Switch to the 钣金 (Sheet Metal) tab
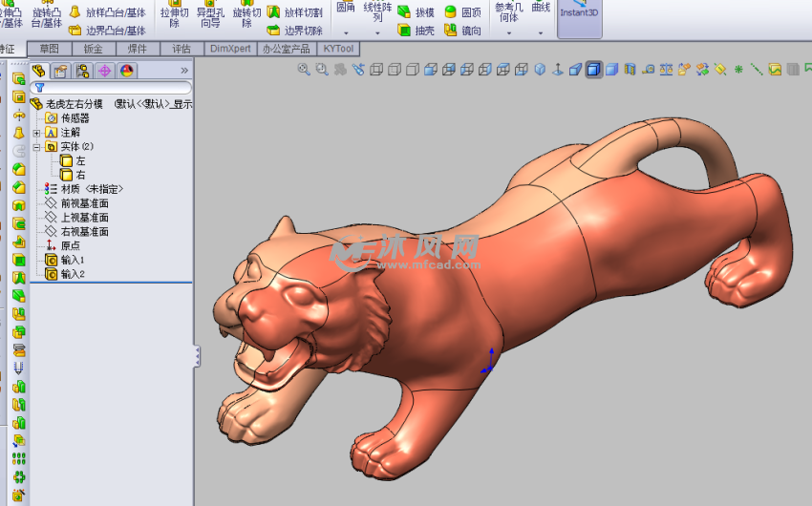 94,49
